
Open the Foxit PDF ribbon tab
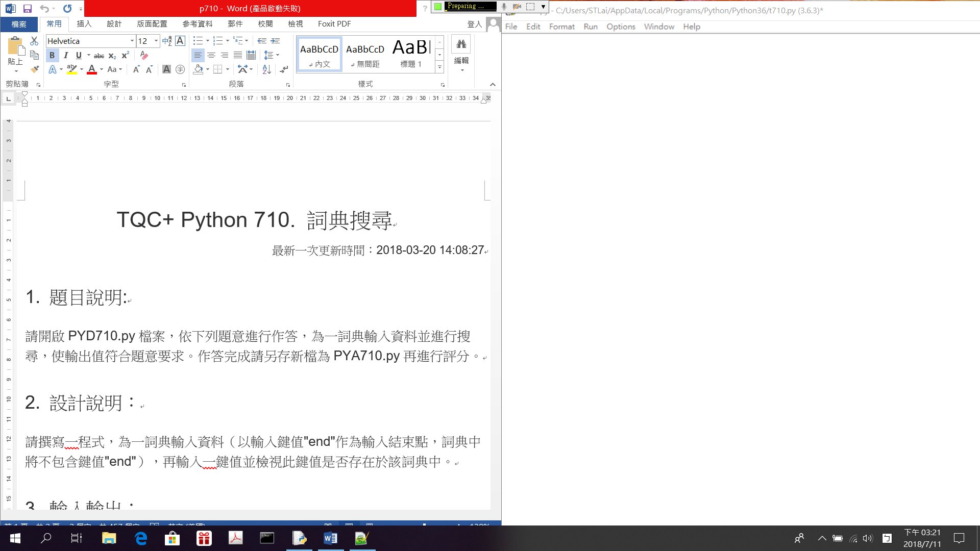(334, 24)
